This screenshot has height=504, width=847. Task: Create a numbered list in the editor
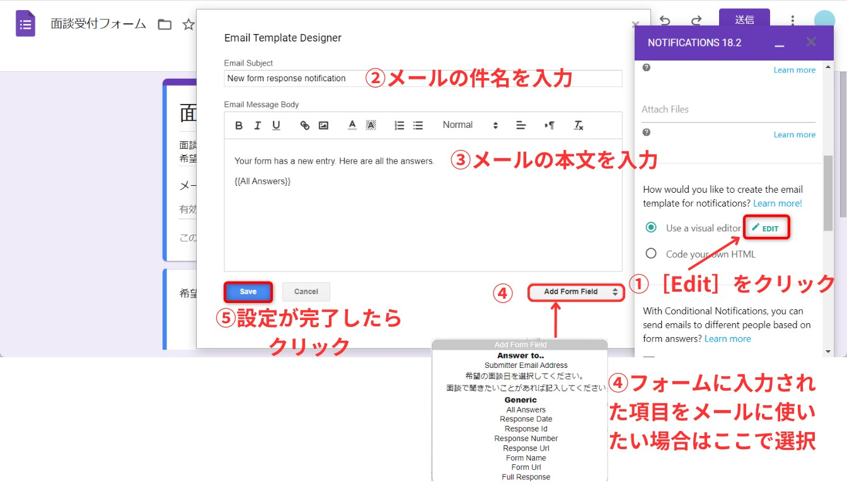click(x=399, y=125)
